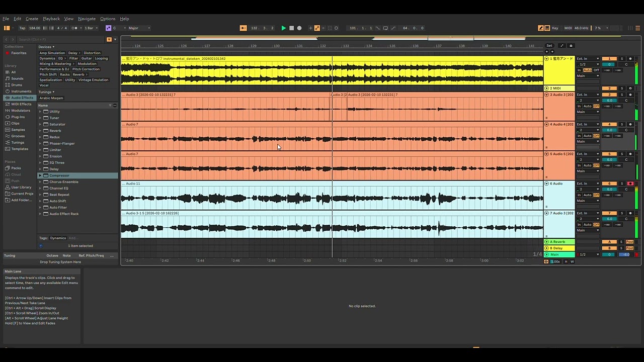This screenshot has width=644, height=362.
Task: Open the Create menu
Action: tap(32, 19)
